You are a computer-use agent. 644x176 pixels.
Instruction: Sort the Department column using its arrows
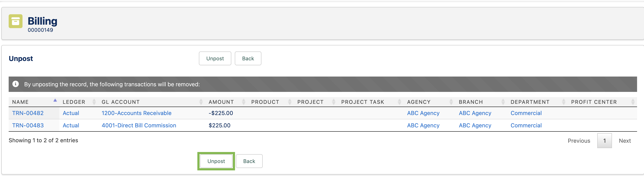(x=563, y=102)
